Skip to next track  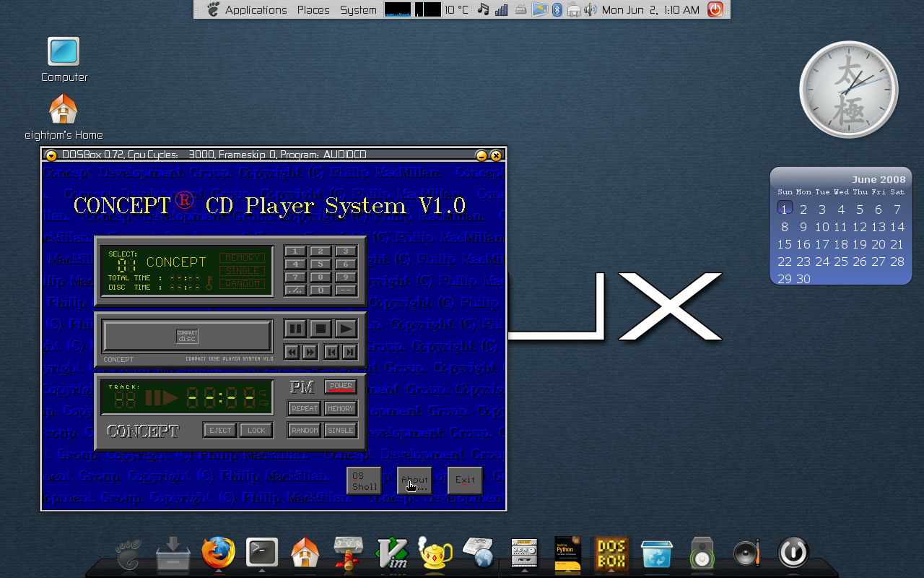point(349,352)
